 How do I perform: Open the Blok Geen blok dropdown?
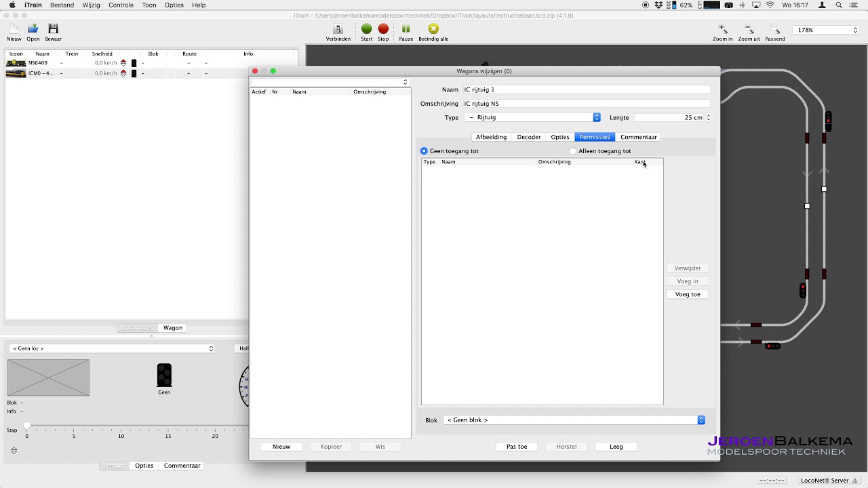pos(574,420)
